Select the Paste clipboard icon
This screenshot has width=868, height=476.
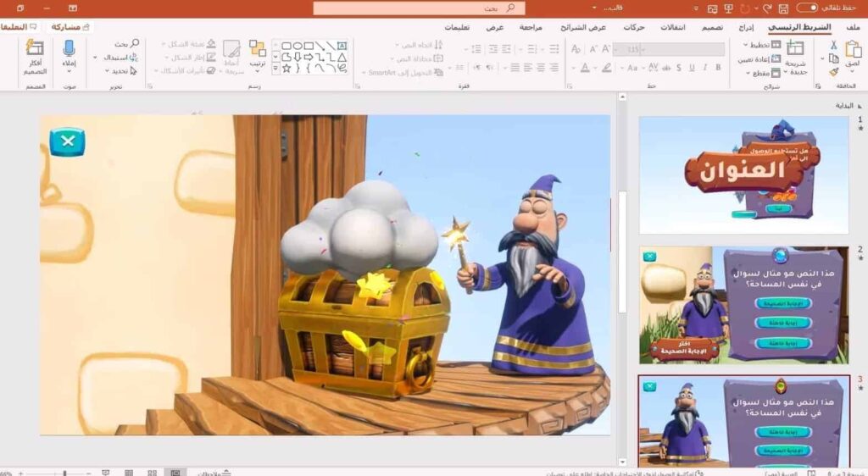click(853, 48)
